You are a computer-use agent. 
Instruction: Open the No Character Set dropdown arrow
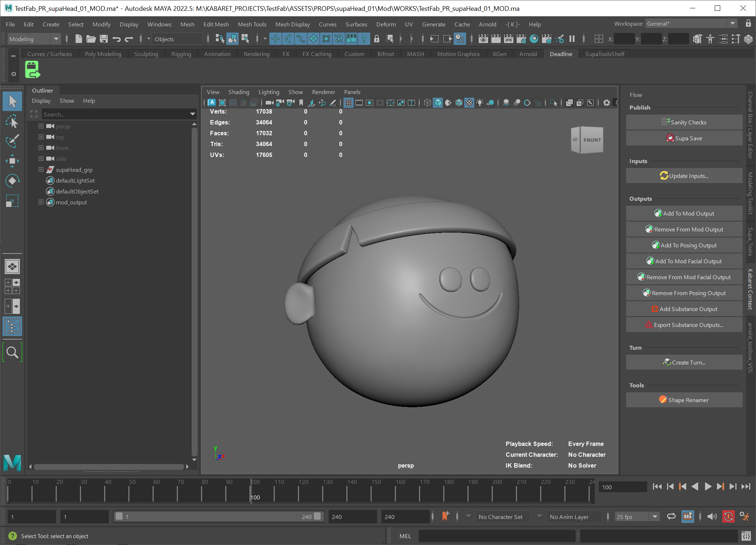tap(468, 516)
